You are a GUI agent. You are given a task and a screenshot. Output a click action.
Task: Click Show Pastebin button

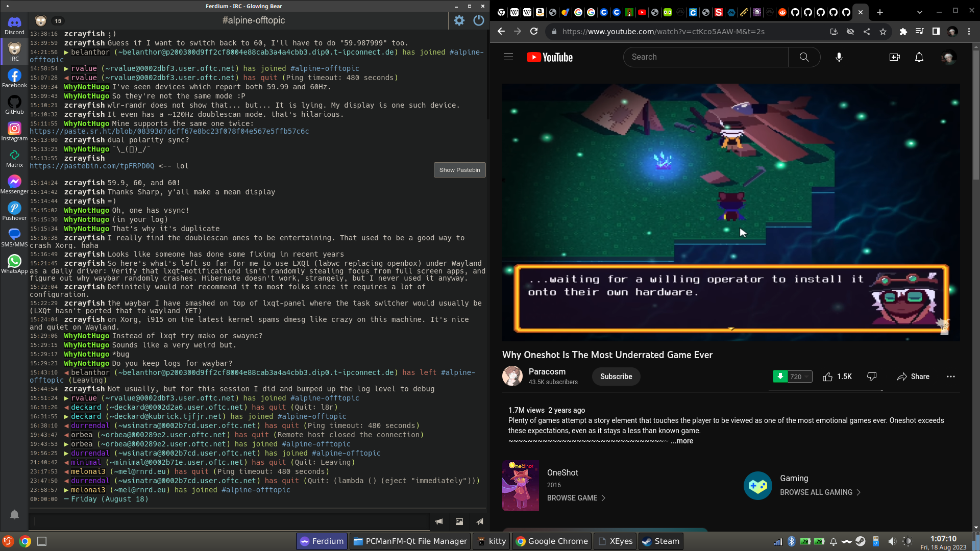(x=459, y=170)
